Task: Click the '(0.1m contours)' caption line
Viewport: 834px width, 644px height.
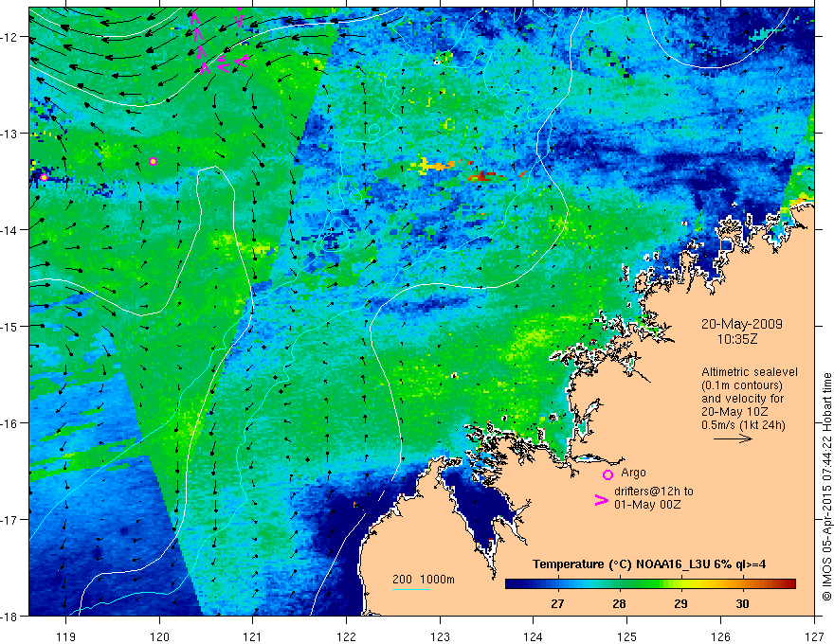Action: coord(741,385)
